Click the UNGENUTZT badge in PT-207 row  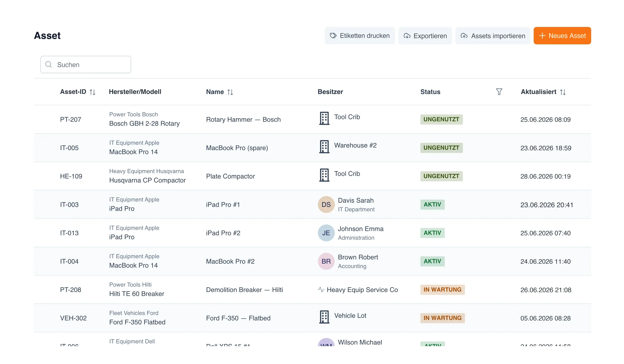(x=441, y=119)
